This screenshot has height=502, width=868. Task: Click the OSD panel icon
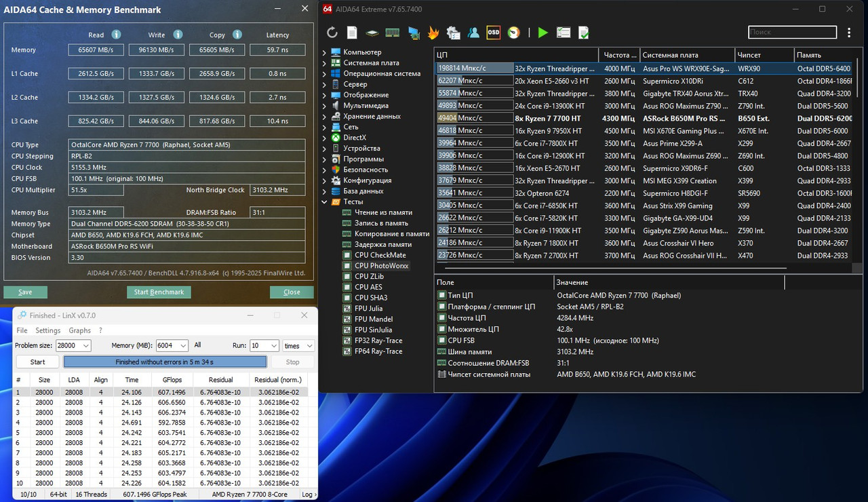[494, 33]
